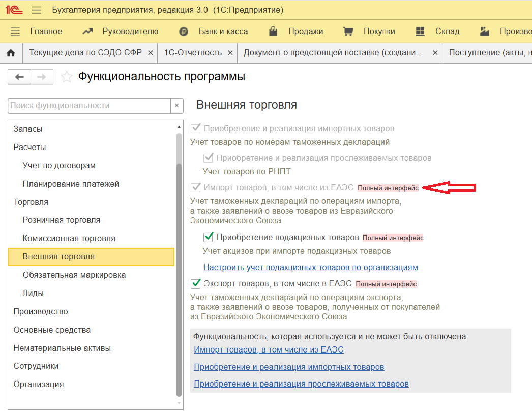Open the sections menu icon beside Главное
Image resolution: width=532 pixels, height=411 pixels.
tap(15, 32)
